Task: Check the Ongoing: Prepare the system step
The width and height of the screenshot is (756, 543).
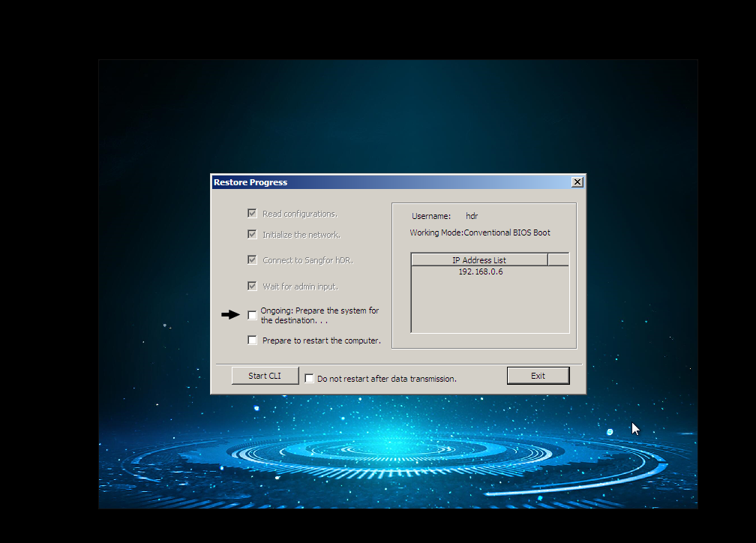Action: 252,315
